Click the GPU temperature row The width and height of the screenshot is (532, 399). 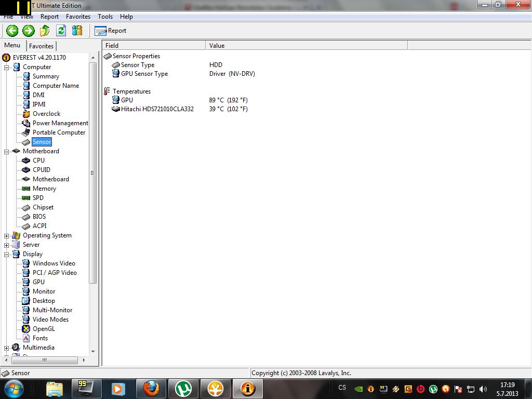(x=180, y=100)
